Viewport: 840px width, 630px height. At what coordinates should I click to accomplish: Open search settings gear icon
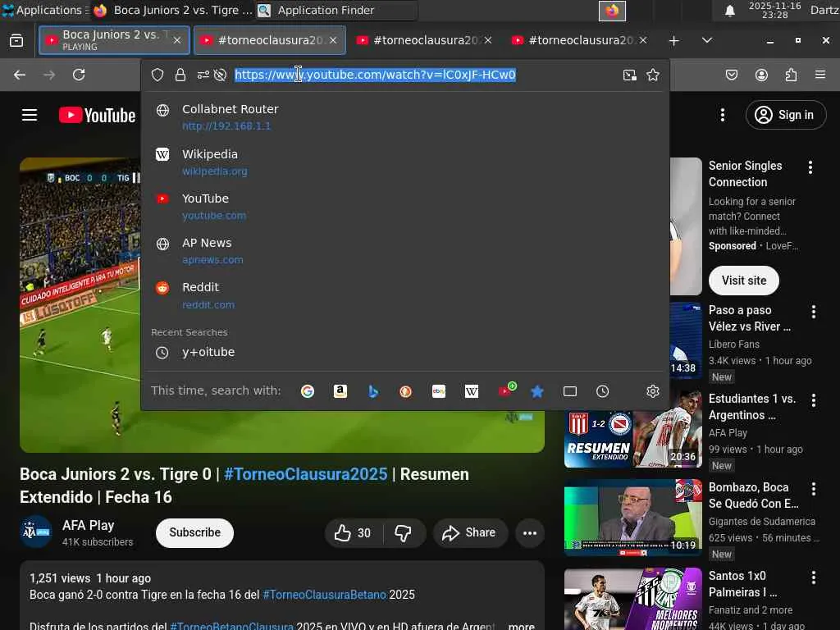(x=652, y=391)
